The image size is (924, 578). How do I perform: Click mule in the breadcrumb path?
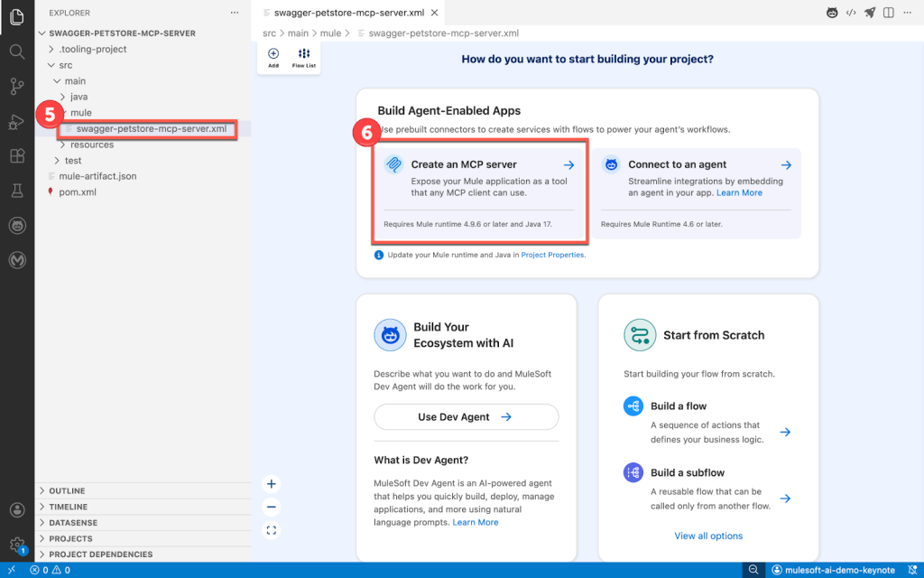coord(329,32)
